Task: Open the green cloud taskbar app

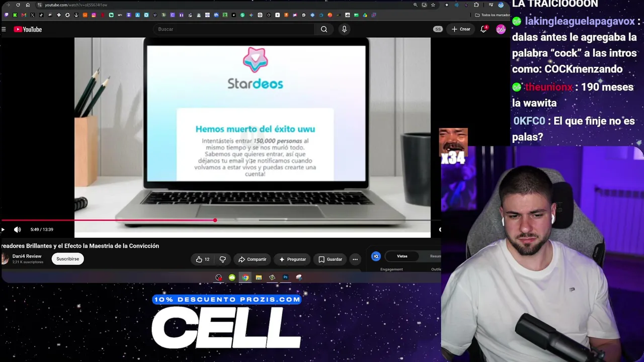Action: coord(232,278)
